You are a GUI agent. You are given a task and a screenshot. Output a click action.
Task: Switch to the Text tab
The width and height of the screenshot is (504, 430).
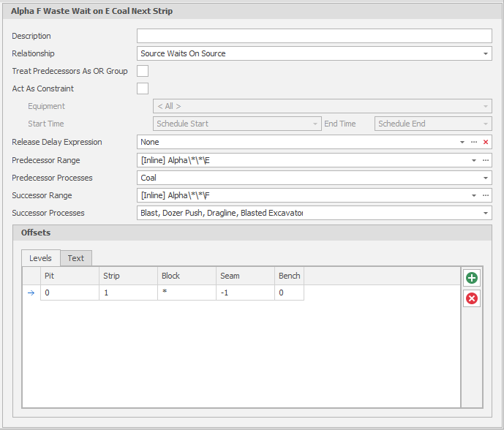(x=76, y=258)
